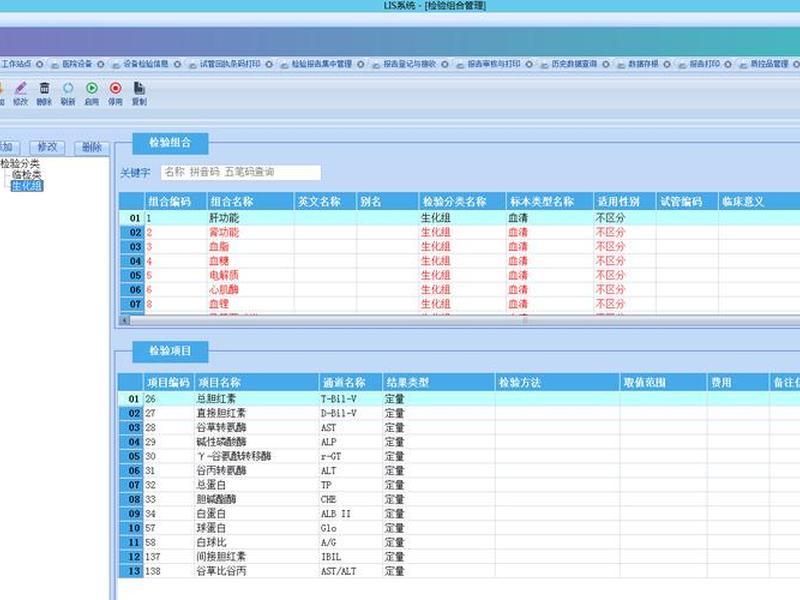800x600 pixels.
Task: Select the 直接胆红素 test item row
Action: click(459, 413)
